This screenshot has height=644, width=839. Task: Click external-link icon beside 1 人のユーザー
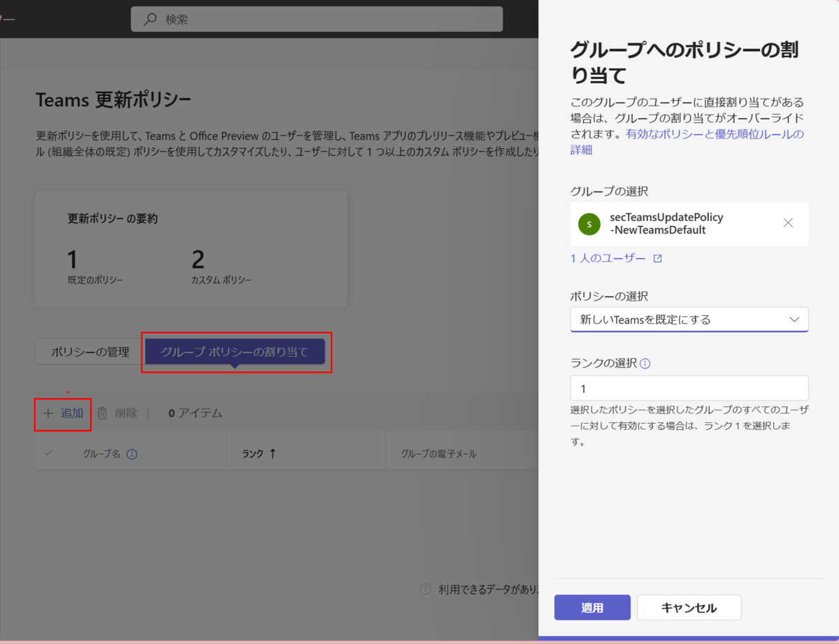click(x=657, y=259)
